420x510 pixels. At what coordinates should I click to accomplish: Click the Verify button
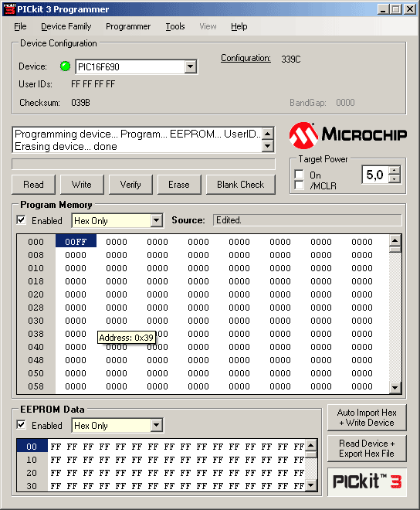point(130,185)
